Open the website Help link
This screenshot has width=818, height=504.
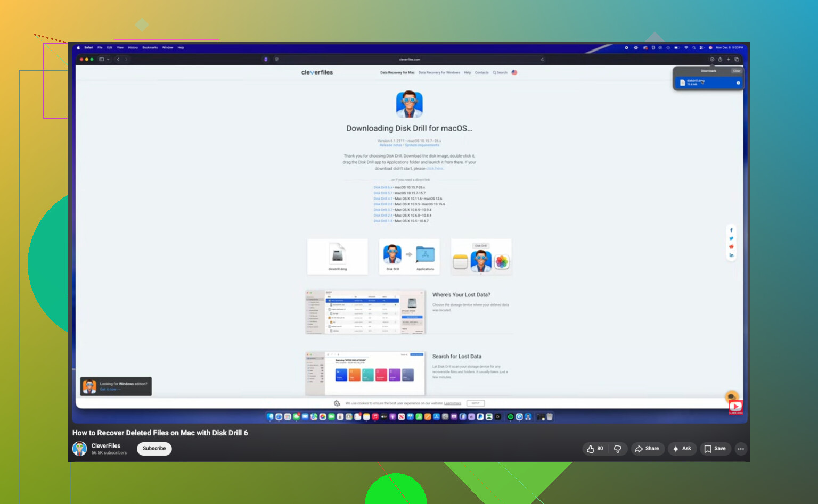pyautogui.click(x=468, y=72)
